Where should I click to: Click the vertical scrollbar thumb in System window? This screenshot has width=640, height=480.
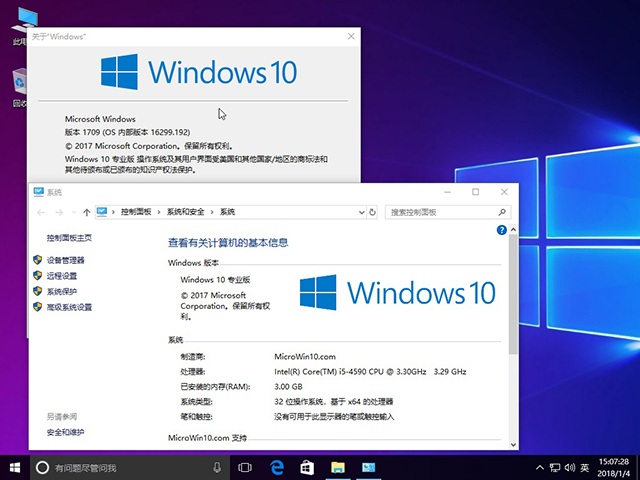pyautogui.click(x=513, y=294)
